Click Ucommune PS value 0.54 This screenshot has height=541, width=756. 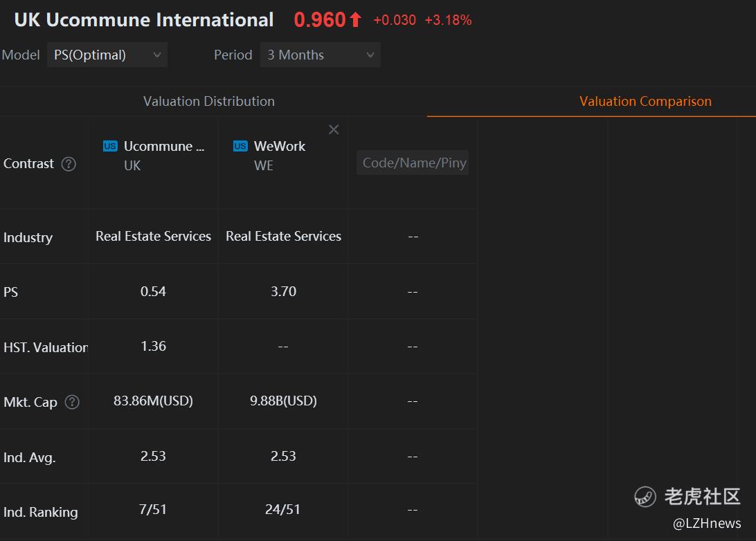[x=153, y=291]
